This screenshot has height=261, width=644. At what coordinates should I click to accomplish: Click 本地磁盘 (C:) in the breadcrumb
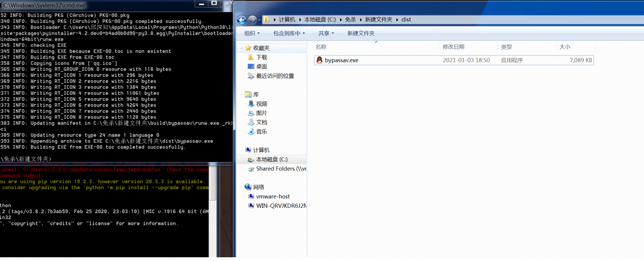click(320, 20)
